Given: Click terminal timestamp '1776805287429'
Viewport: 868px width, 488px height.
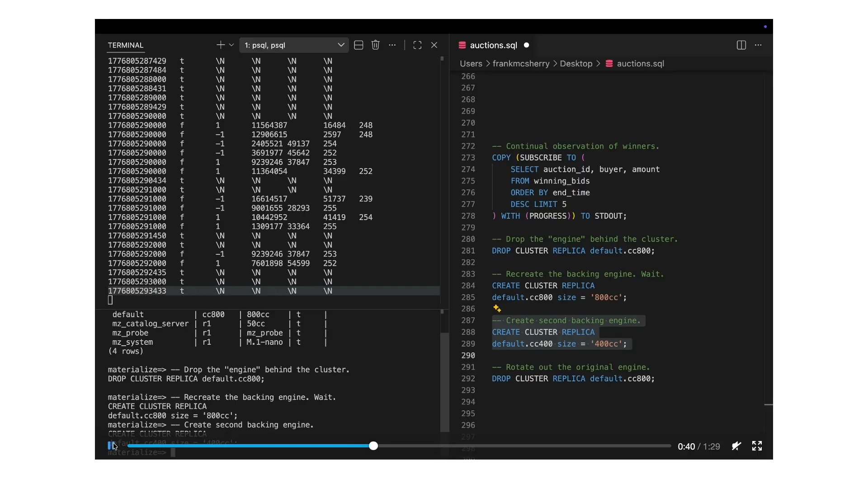Looking at the screenshot, I should coord(137,61).
